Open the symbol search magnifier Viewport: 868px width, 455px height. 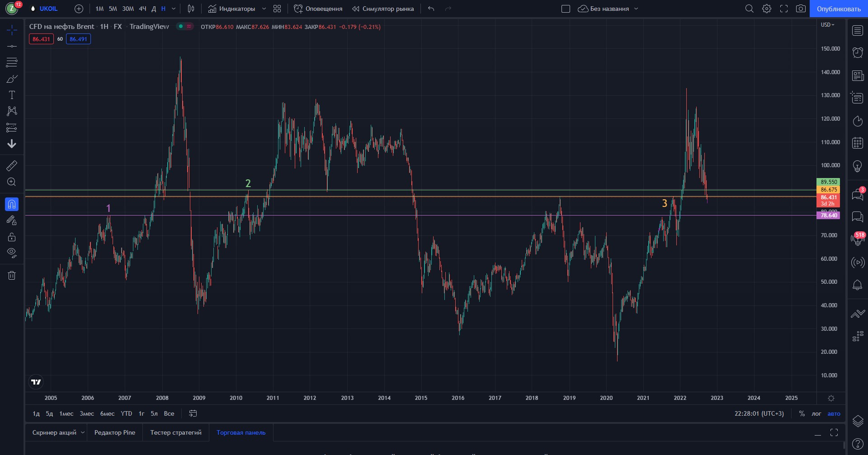click(749, 9)
